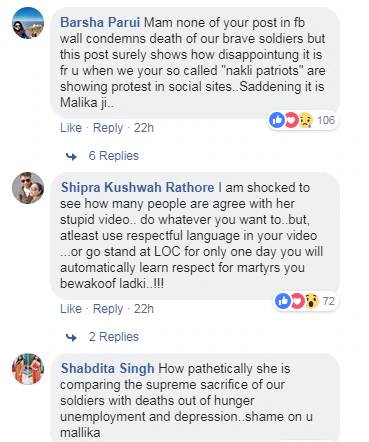Screen dimensions: 369x442
Task: Open Shipra Kushwah Rathore's profile name link
Action: click(x=137, y=187)
